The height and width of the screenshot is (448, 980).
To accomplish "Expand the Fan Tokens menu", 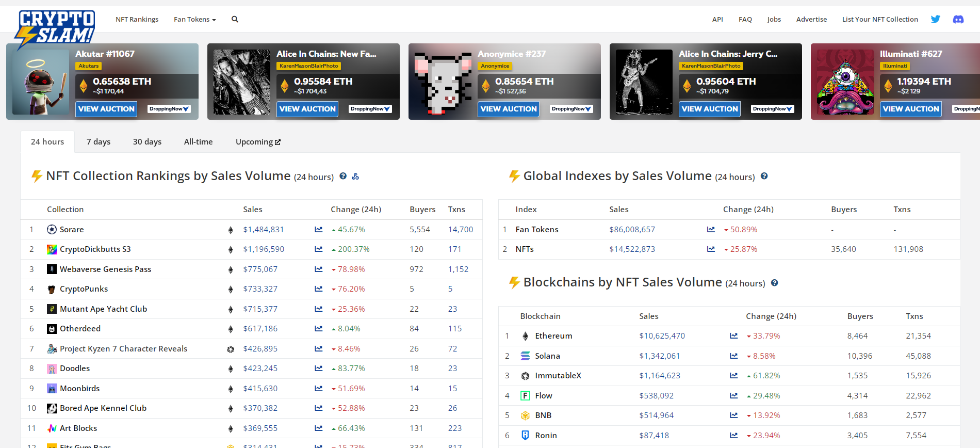I will [194, 20].
